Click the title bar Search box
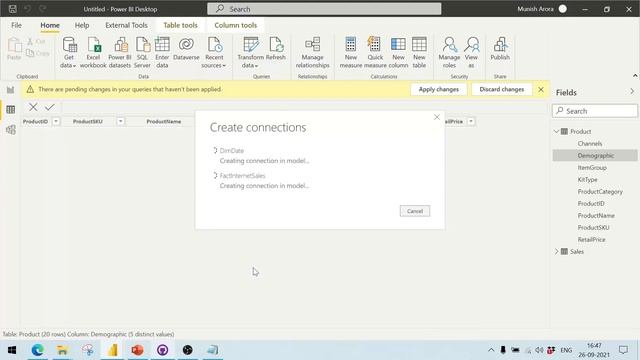The image size is (640, 360). (x=324, y=9)
